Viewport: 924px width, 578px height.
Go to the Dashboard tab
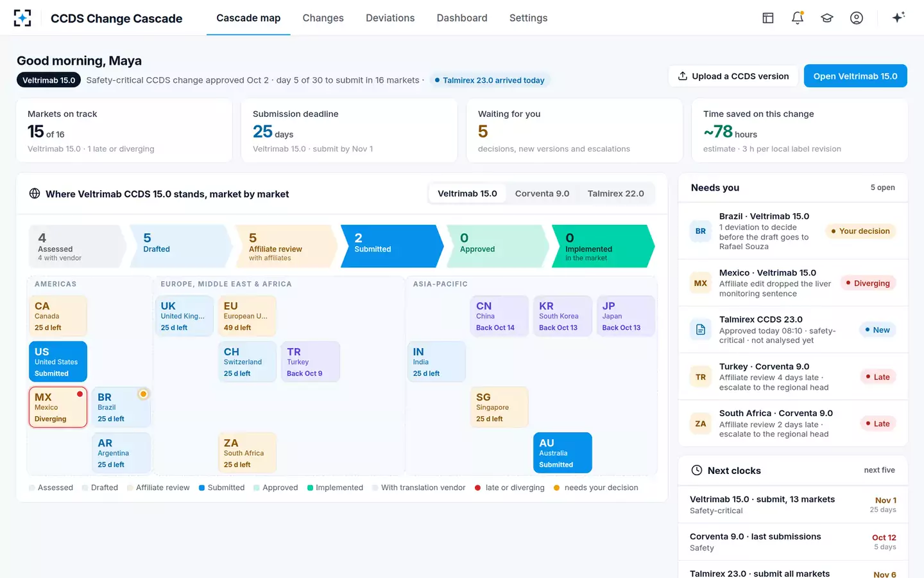462,18
